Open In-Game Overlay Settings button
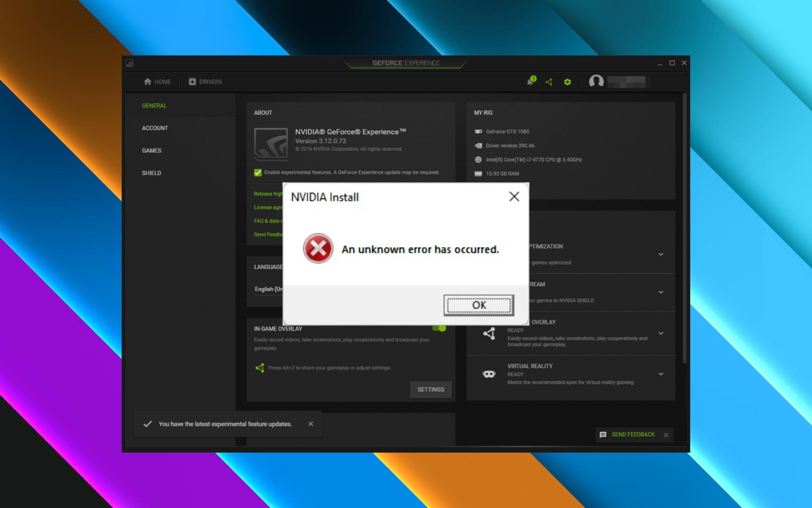Screen dimensions: 812x508 coord(431,389)
